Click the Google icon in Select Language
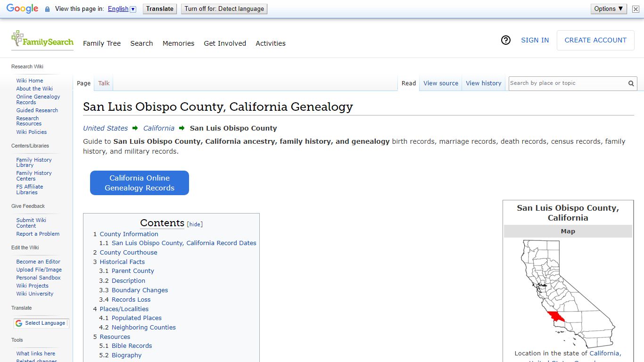The image size is (644, 362). (x=19, y=323)
